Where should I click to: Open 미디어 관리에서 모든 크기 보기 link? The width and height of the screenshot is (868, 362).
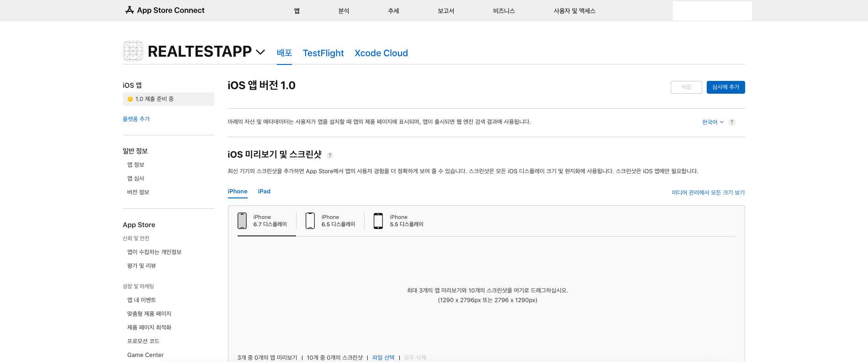tap(708, 192)
